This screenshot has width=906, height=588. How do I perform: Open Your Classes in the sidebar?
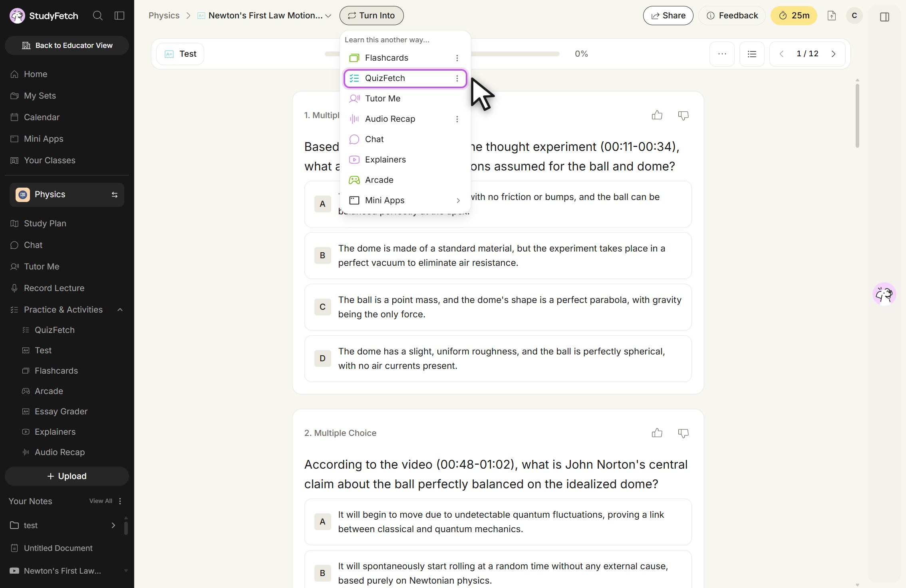[67, 160]
